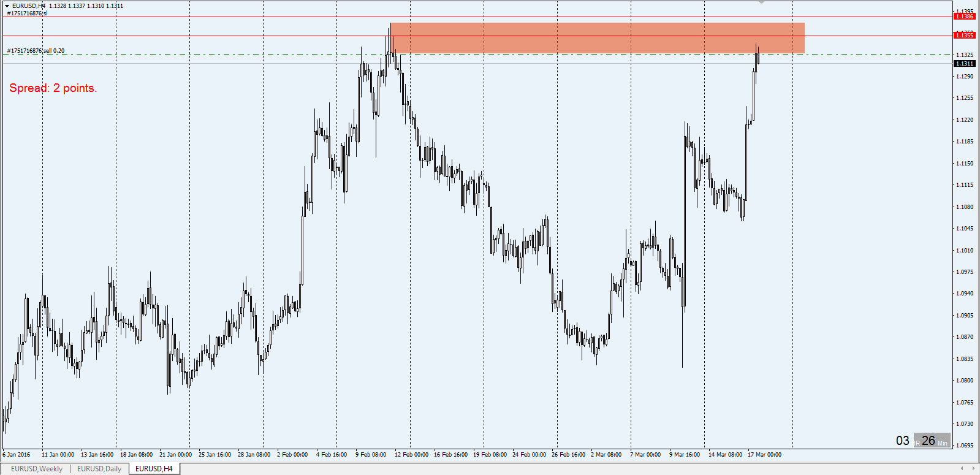
Task: Click the 'Spread: 2 points.' text label
Action: pyautogui.click(x=53, y=88)
